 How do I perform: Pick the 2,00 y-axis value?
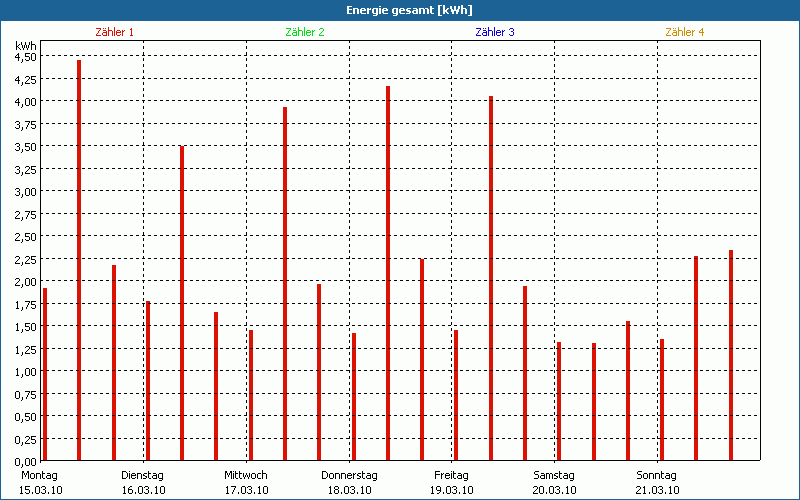[26, 282]
